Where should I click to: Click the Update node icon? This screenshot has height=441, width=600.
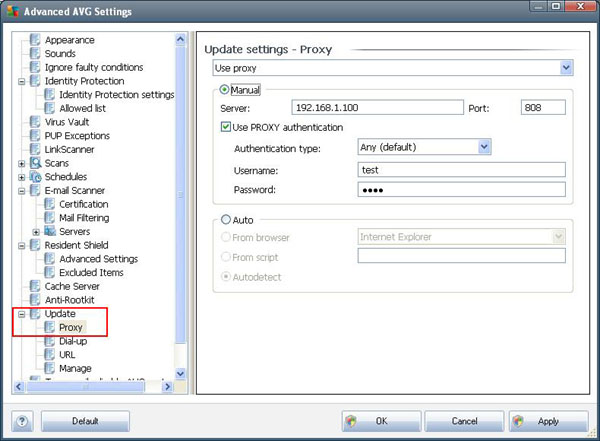[x=35, y=314]
